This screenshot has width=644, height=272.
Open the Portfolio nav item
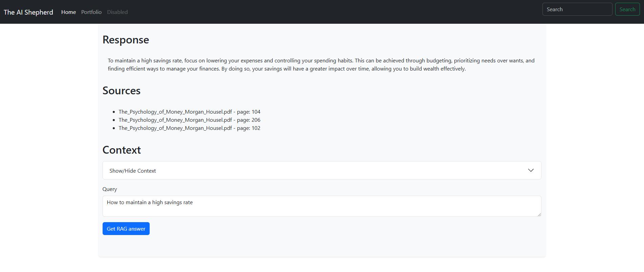point(91,12)
